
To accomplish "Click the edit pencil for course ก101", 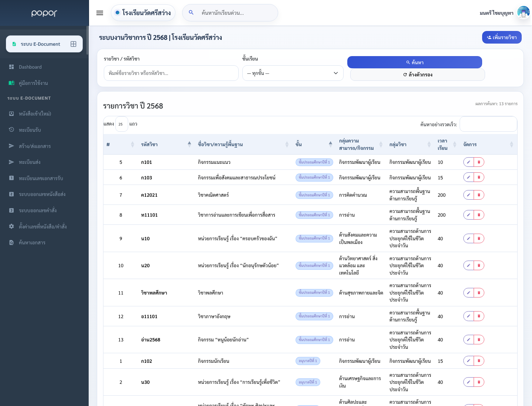I will (x=468, y=162).
